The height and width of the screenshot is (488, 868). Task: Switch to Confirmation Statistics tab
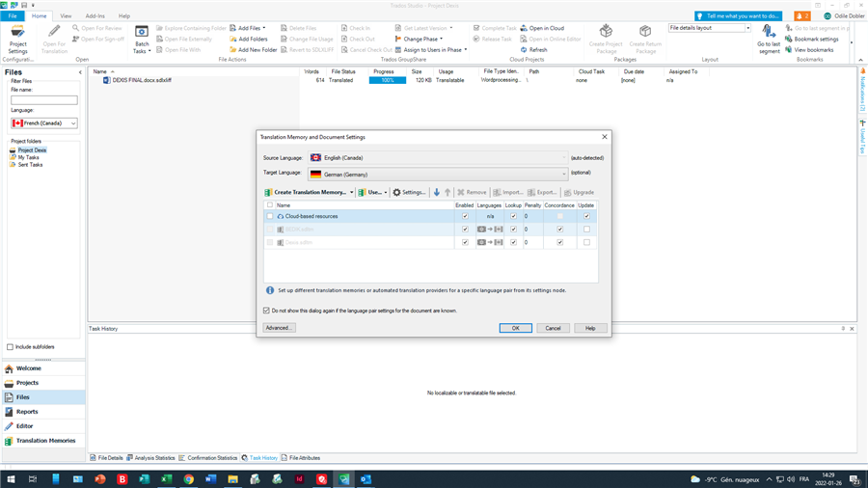click(208, 458)
